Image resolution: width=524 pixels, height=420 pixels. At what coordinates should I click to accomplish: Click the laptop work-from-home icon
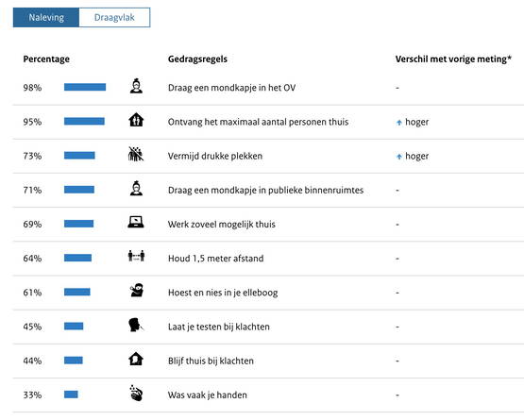coord(136,222)
